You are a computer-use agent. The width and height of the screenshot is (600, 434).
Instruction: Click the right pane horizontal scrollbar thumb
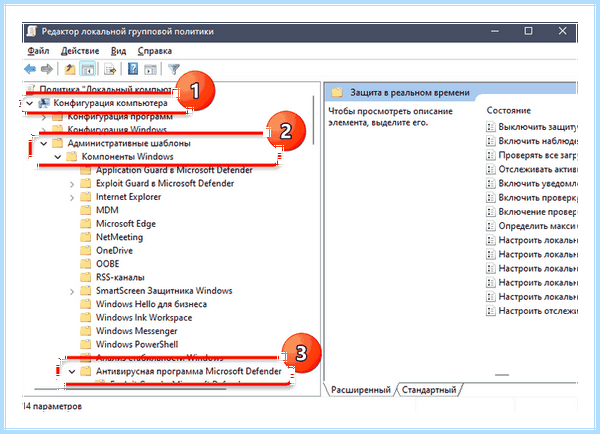[x=502, y=375]
